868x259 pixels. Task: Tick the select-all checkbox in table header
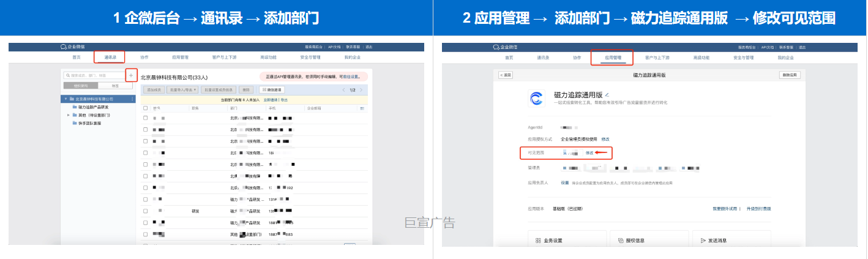tap(146, 108)
